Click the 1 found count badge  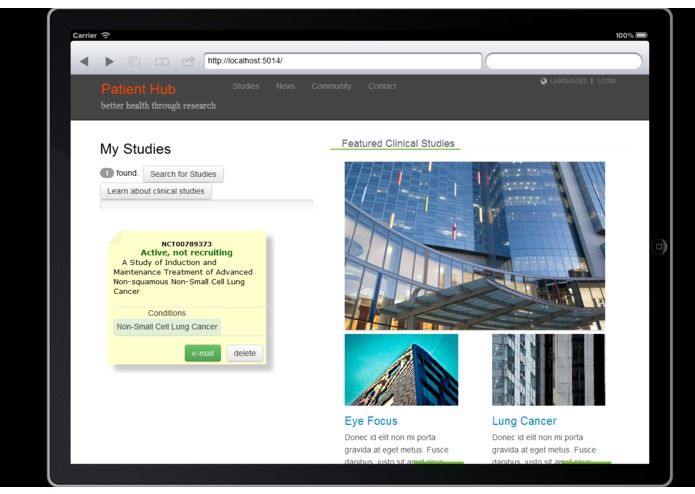(107, 173)
